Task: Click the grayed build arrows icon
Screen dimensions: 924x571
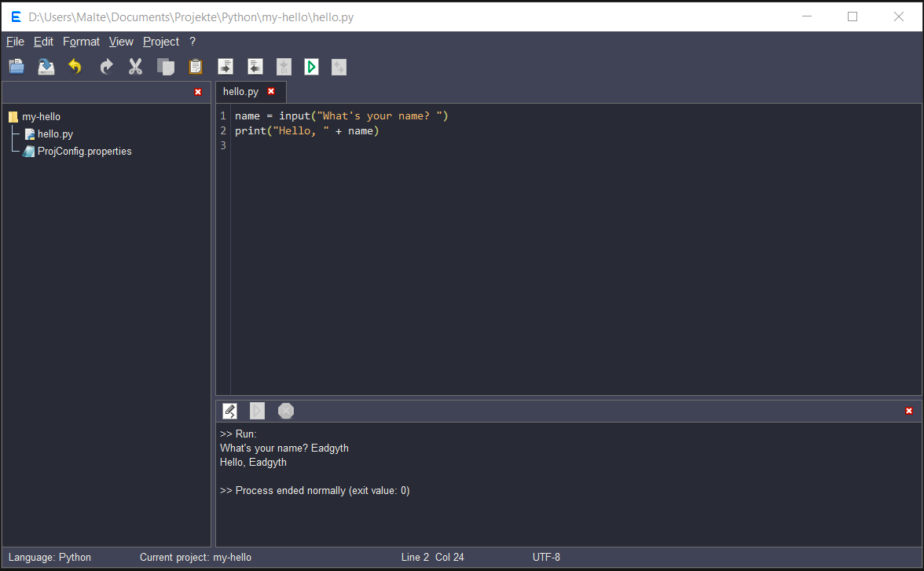Action: pyautogui.click(x=339, y=67)
